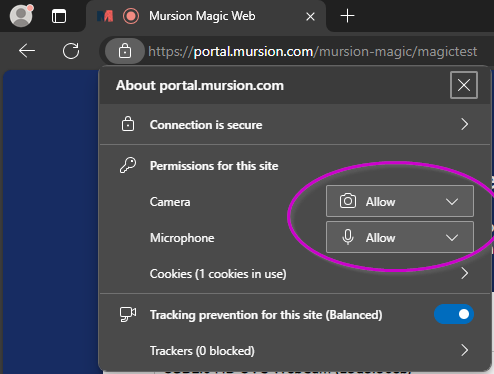Open the Camera permission dropdown
This screenshot has height=374, width=494.
(400, 201)
